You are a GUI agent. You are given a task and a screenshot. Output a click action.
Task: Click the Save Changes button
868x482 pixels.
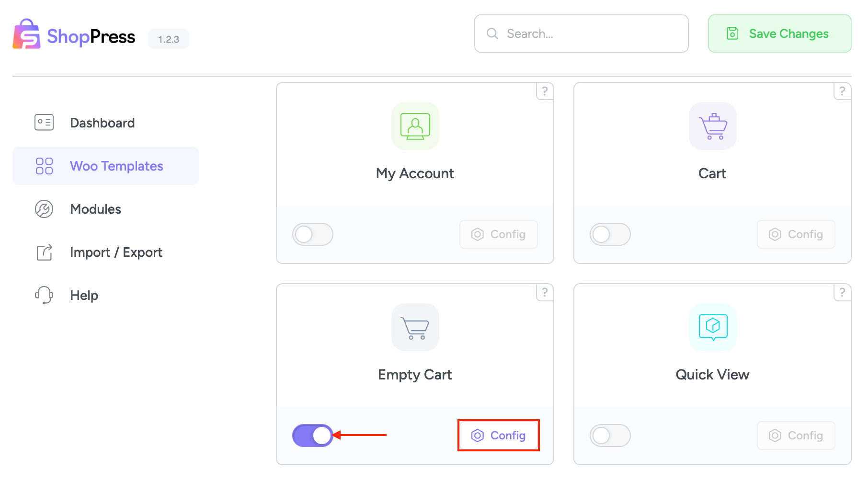pyautogui.click(x=779, y=34)
